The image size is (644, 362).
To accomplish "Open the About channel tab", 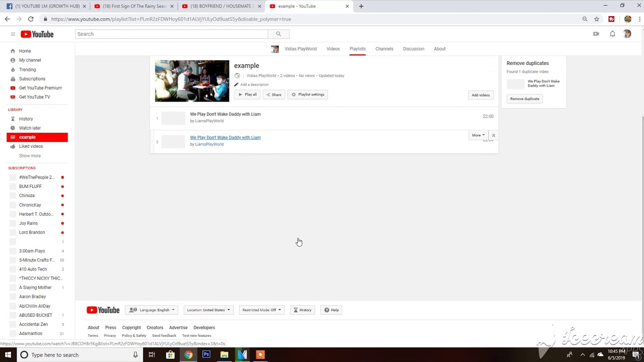I will pyautogui.click(x=440, y=49).
